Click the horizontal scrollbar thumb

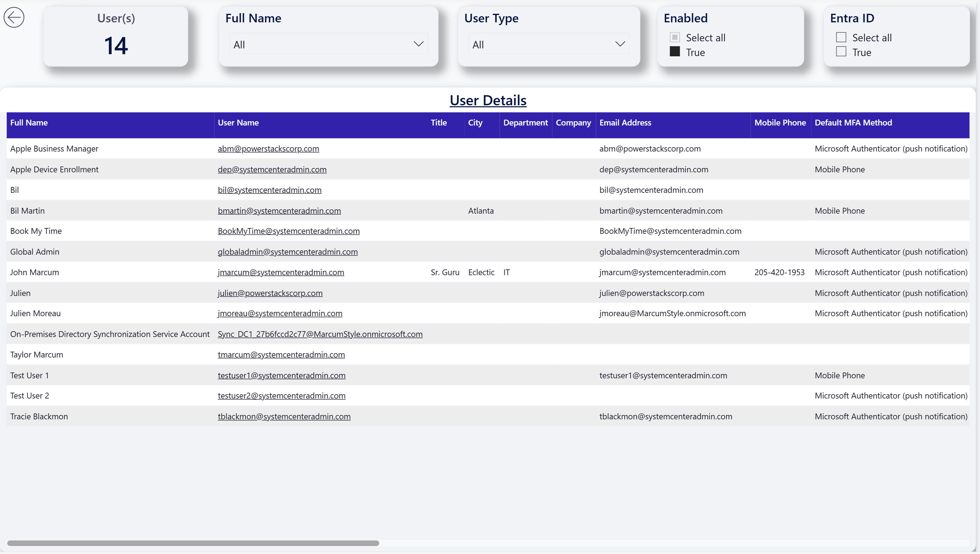[193, 543]
